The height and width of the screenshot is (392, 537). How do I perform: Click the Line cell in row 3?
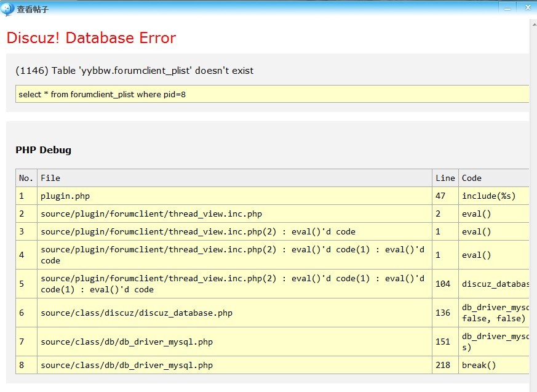pyautogui.click(x=445, y=231)
